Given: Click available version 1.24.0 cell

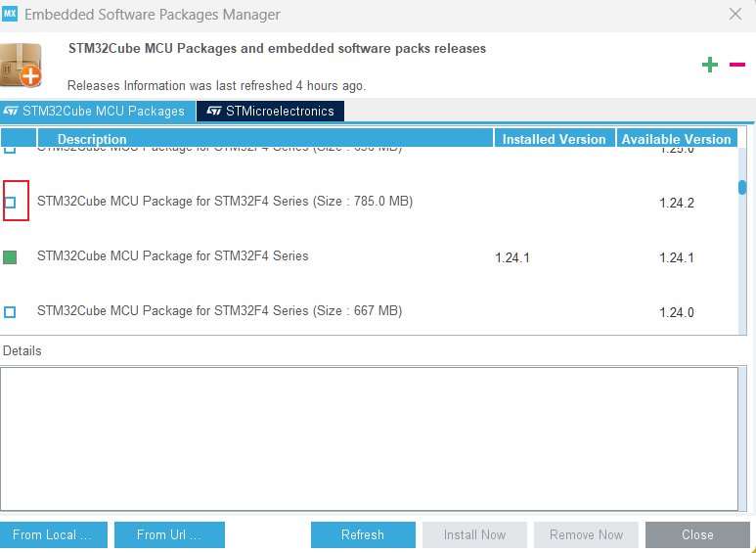Looking at the screenshot, I should coord(677,312).
